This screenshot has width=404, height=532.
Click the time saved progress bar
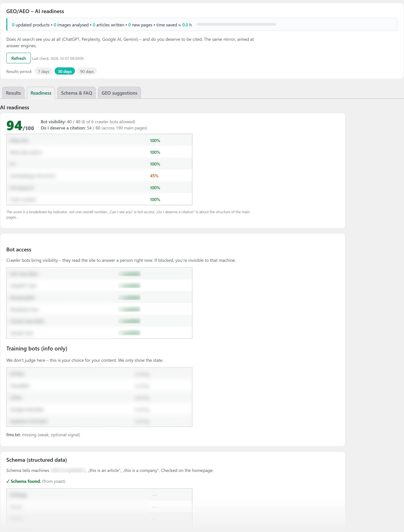coord(236,25)
